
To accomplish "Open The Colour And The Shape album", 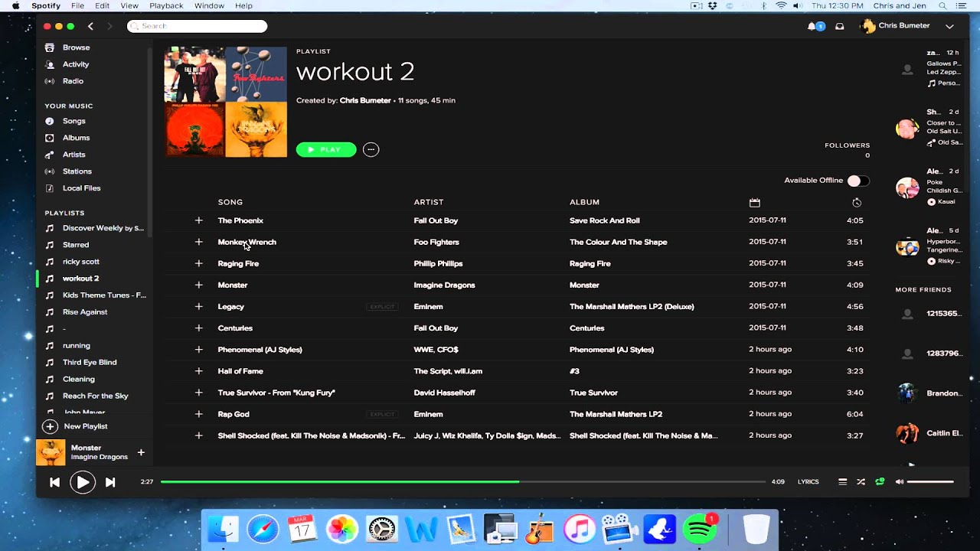I will tap(618, 242).
